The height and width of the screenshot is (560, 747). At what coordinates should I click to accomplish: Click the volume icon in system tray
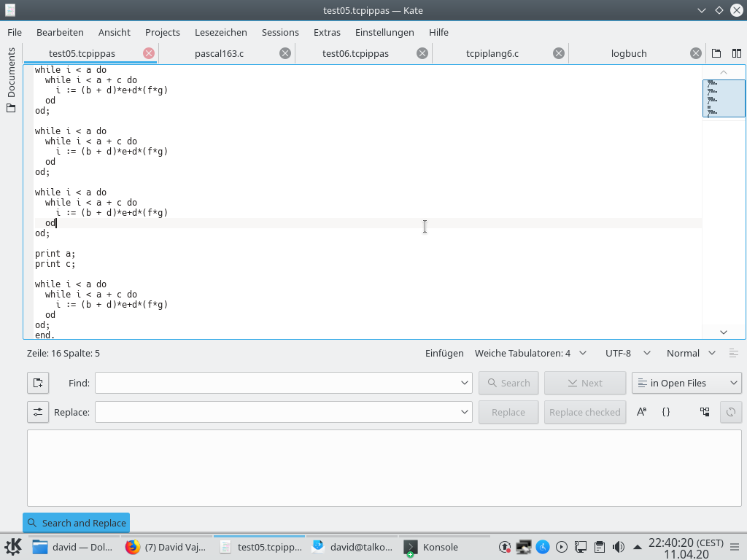(619, 547)
